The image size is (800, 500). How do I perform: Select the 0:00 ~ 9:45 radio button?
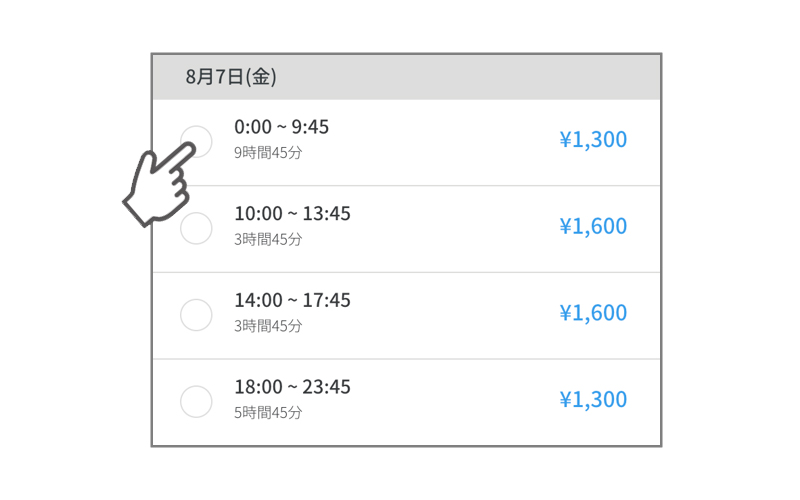(196, 141)
